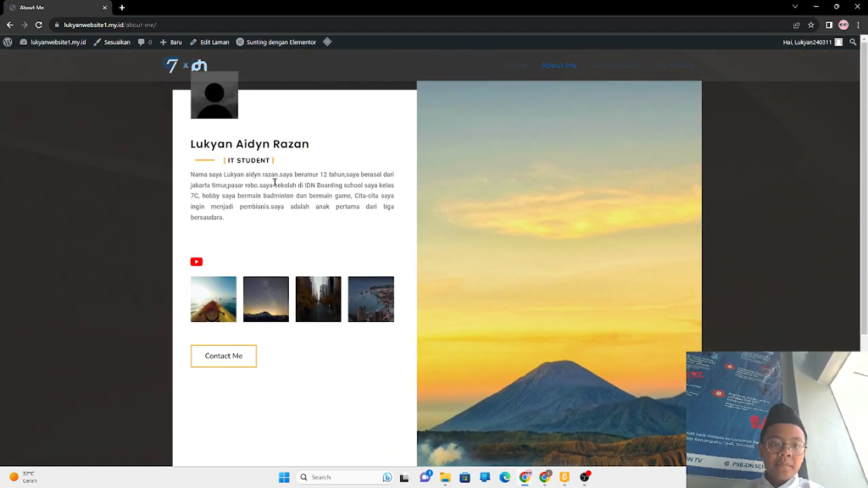868x488 pixels.
Task: Open Chrome's three-dot menu
Action: pyautogui.click(x=858, y=25)
